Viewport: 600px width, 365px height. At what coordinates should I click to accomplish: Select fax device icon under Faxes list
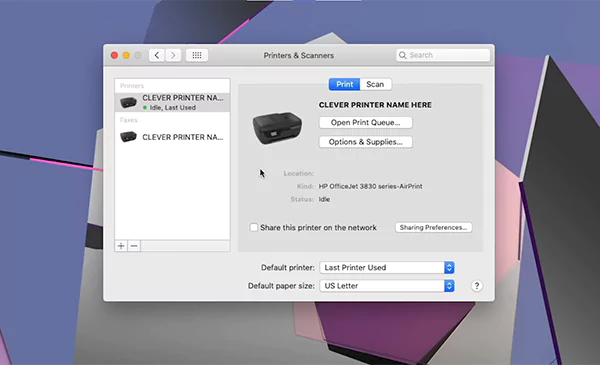[x=128, y=137]
